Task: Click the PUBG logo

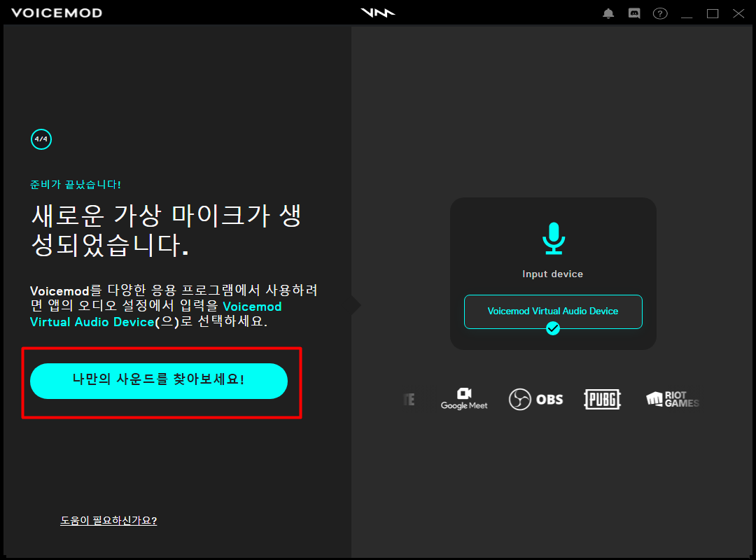Action: (602, 400)
